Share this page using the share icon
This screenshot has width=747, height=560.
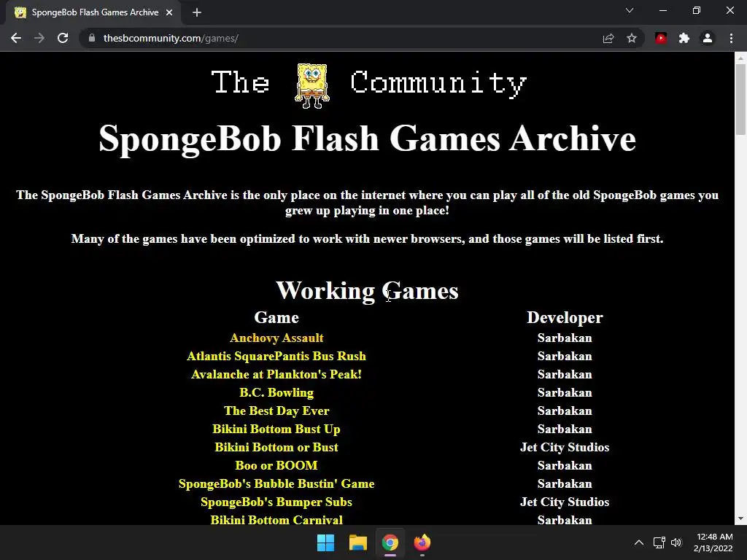click(608, 38)
